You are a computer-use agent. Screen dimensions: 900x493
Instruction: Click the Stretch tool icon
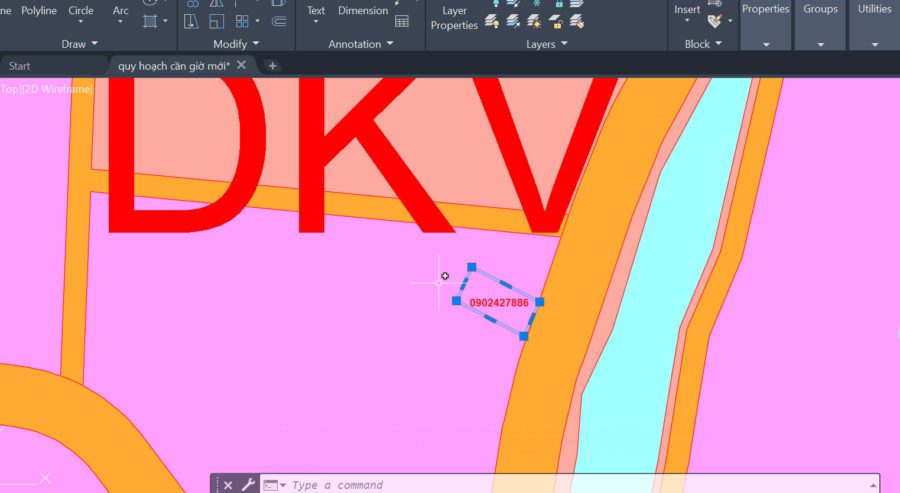(191, 22)
